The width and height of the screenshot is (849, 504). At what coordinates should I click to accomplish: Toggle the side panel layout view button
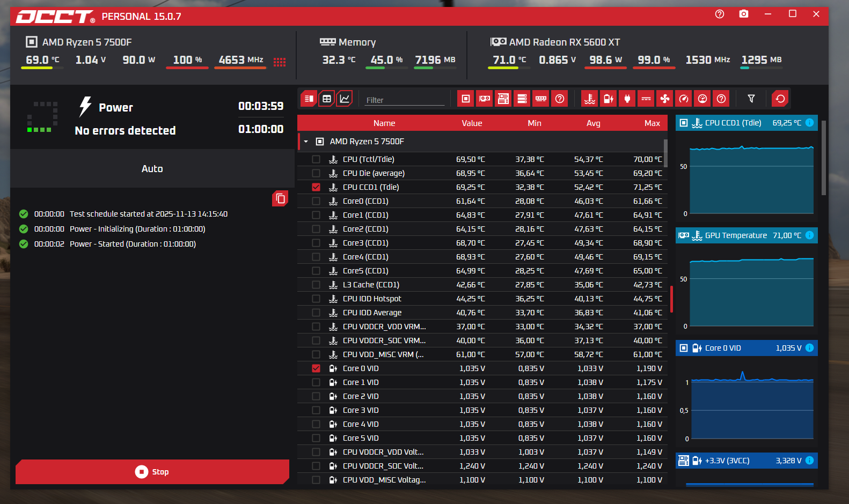[309, 99]
